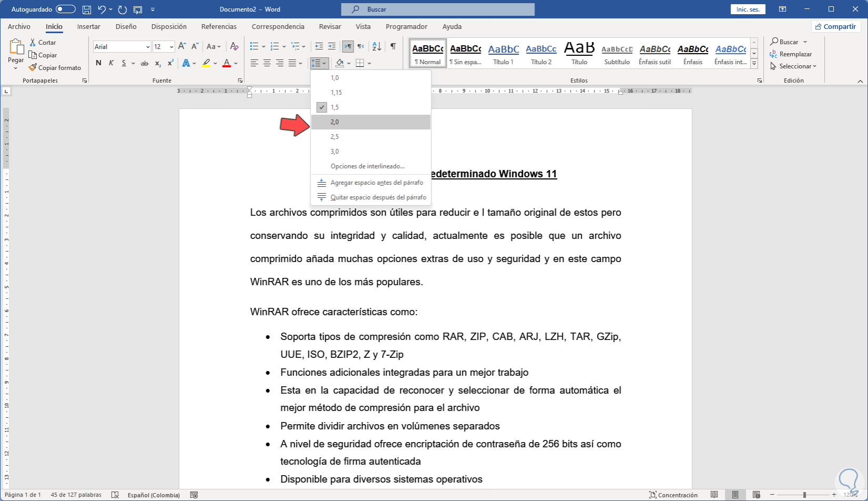Select 2,0 line spacing
Viewport: 868px width, 501px height.
coord(371,122)
